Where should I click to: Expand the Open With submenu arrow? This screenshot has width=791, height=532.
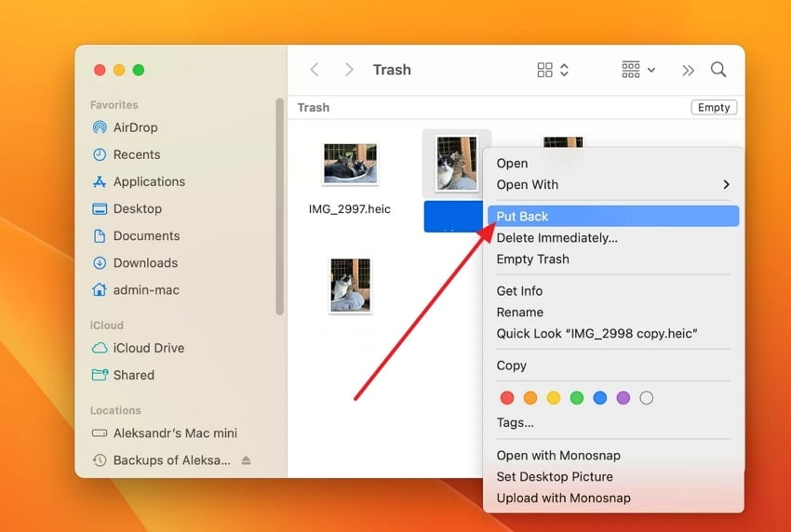(726, 184)
